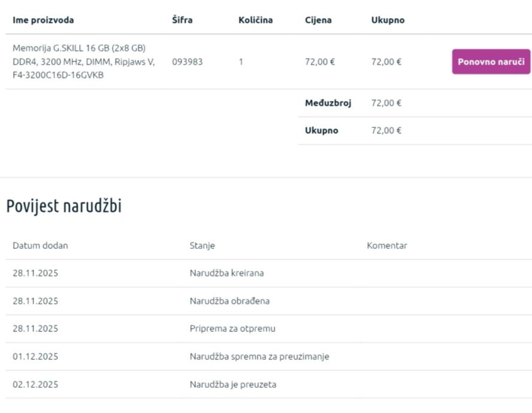Screen dimensions: 532x413
Task: Select the "Priprema za otpremu" status row
Action: (232, 329)
